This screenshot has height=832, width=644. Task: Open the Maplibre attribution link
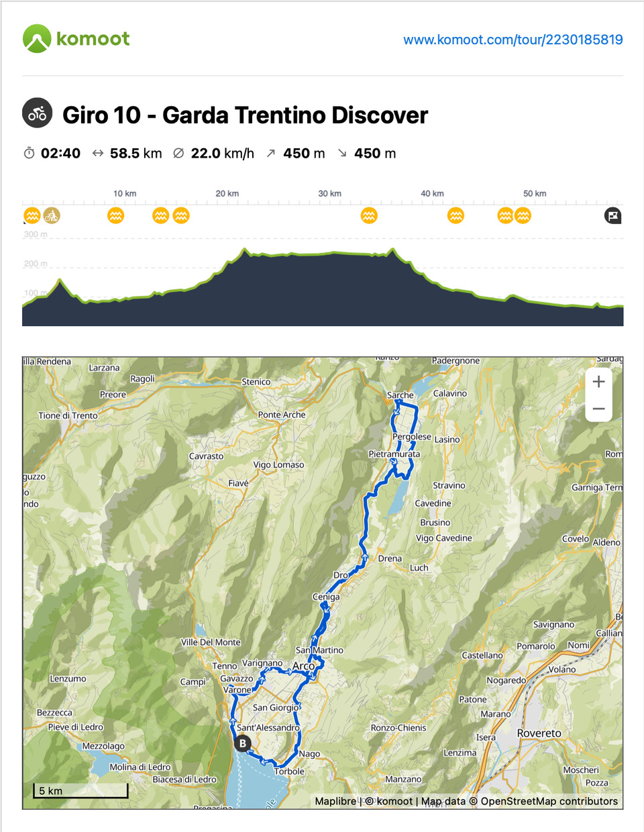(335, 801)
